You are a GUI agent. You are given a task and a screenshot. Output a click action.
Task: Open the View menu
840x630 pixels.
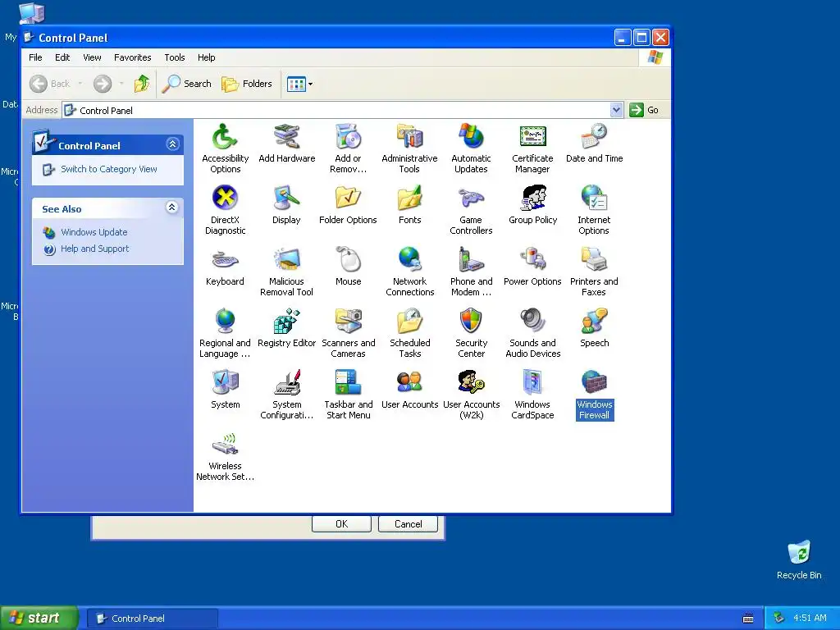[92, 57]
